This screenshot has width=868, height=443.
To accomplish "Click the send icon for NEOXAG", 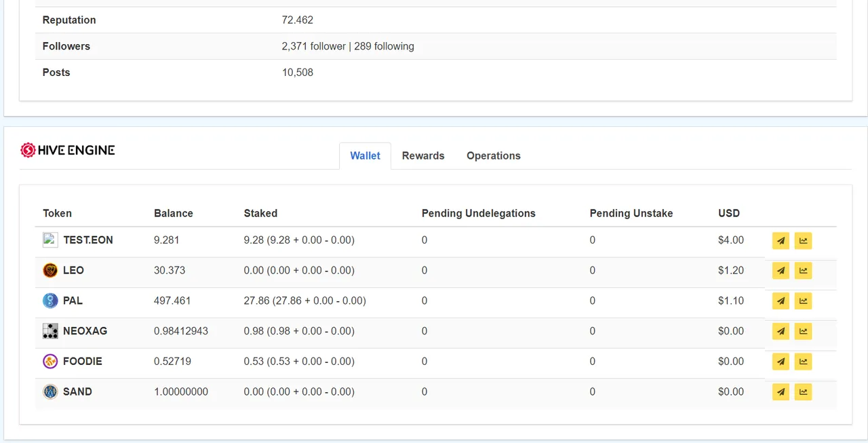I will tap(781, 332).
